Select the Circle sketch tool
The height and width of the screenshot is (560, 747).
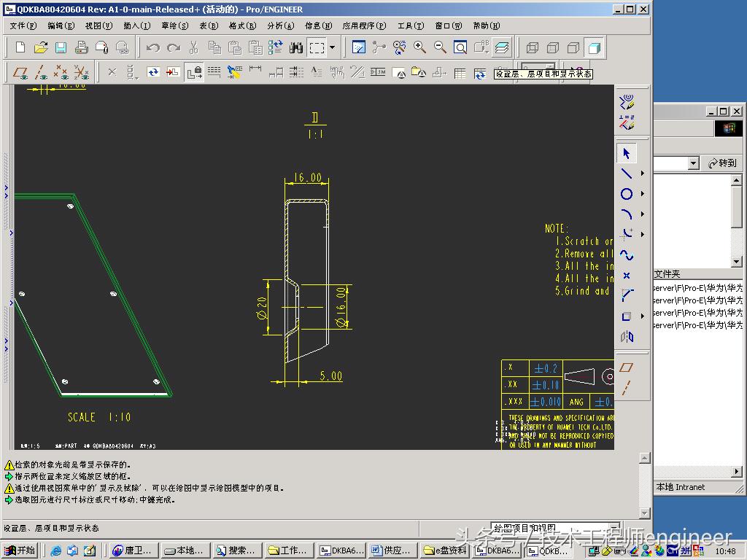point(626,194)
